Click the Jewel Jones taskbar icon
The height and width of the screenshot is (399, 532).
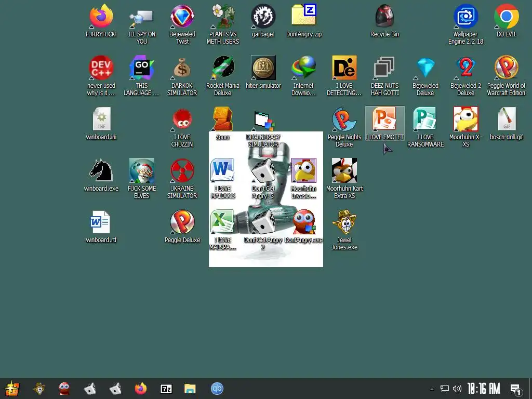[x=39, y=389]
